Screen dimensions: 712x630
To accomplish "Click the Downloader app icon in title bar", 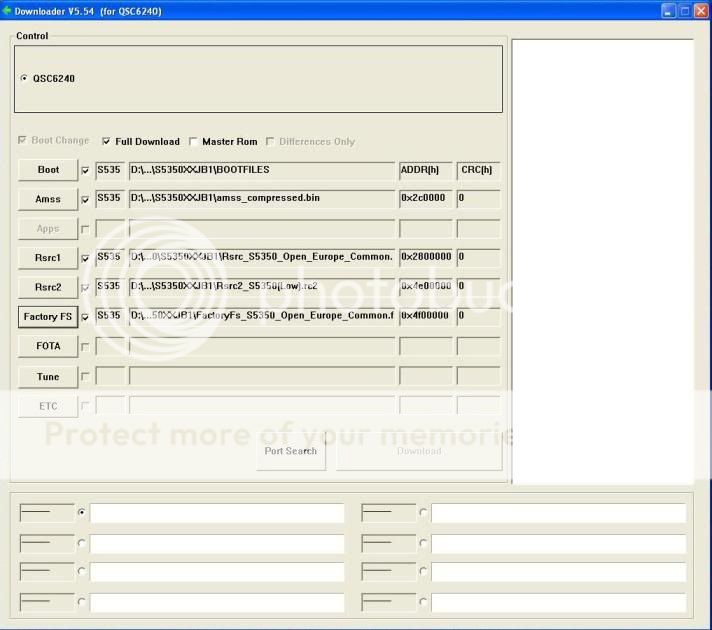I will coord(8,10).
